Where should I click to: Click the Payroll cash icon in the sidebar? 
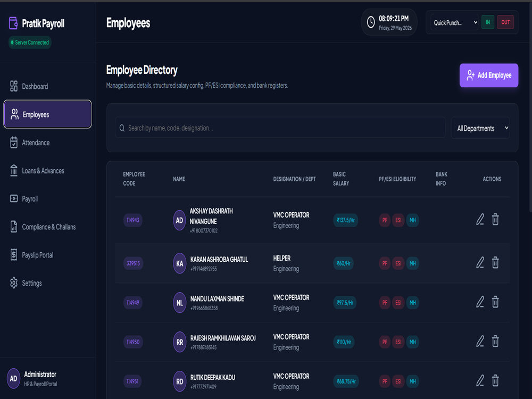tap(14, 198)
